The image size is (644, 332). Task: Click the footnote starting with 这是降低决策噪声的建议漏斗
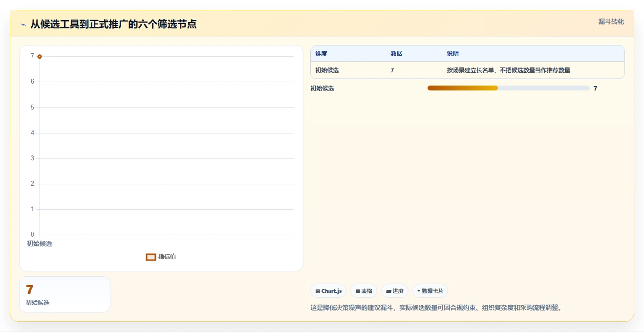click(x=436, y=308)
